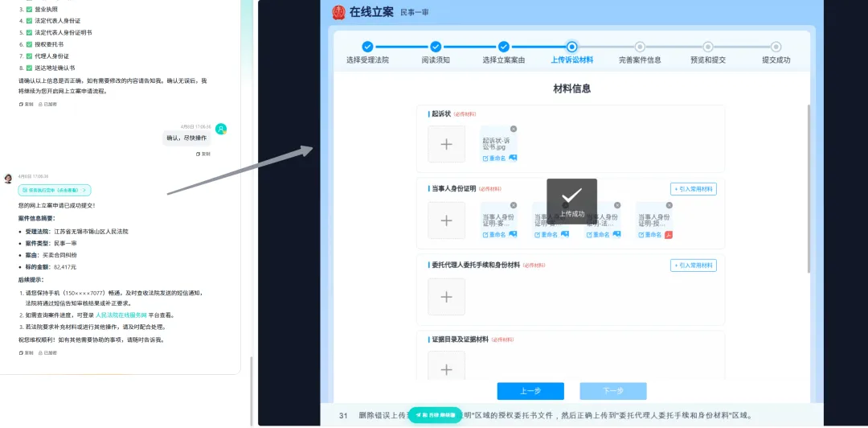
Task: Click 已加密 under the 开启网上立案申请流程 message
Action: 47,104
